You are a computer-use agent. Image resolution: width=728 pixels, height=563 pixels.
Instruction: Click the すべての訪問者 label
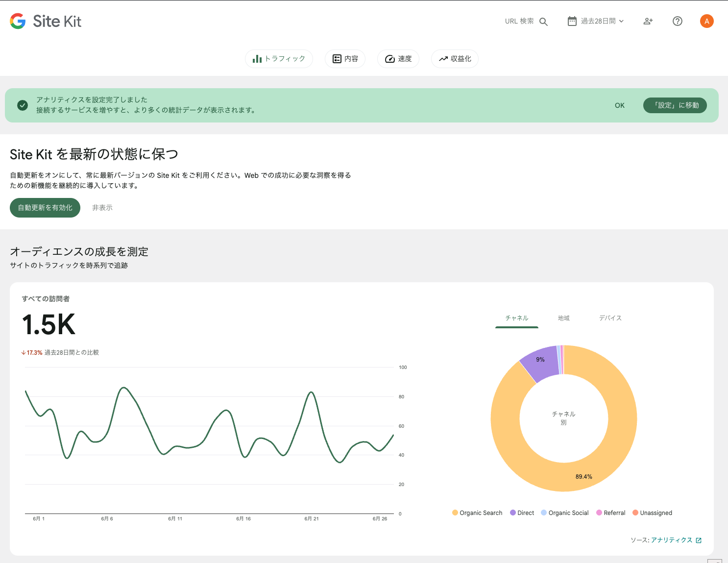(46, 299)
